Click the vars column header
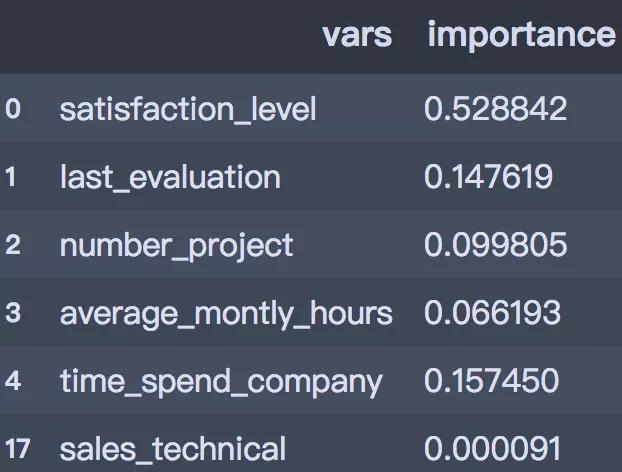Viewport: 622px width, 472px height. [x=357, y=35]
